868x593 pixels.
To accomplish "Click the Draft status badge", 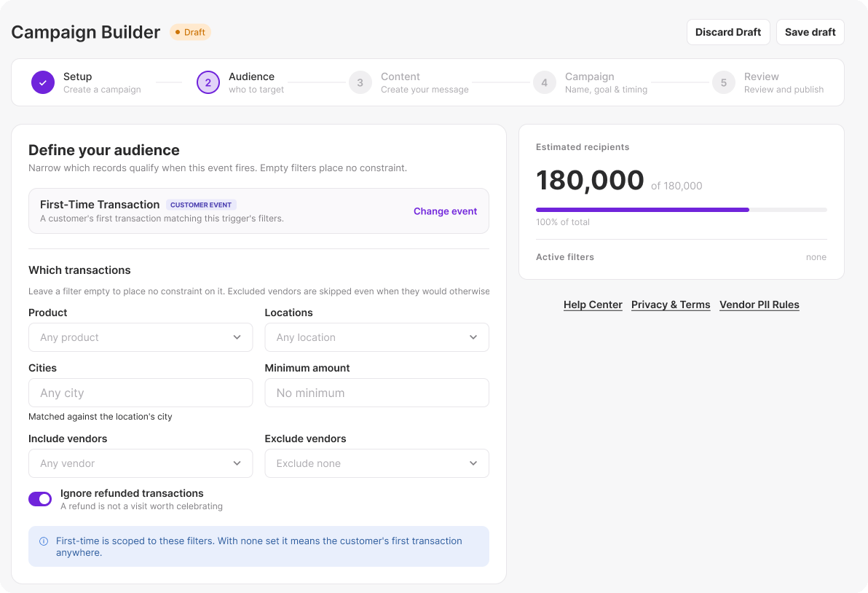I will coord(190,32).
